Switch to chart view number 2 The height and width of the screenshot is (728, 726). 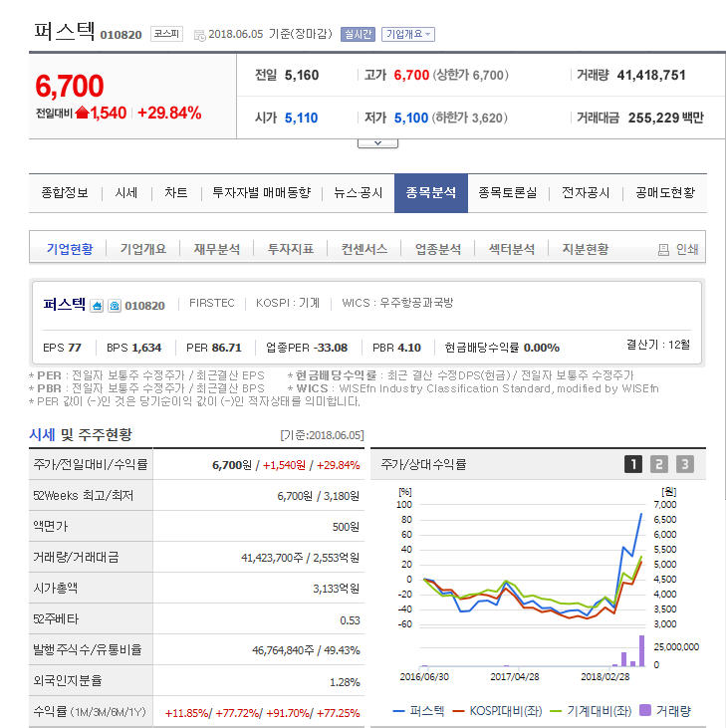659,464
